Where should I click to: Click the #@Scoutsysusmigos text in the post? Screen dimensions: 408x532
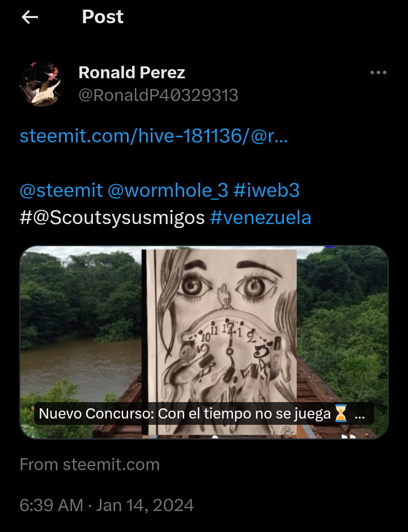(x=112, y=218)
